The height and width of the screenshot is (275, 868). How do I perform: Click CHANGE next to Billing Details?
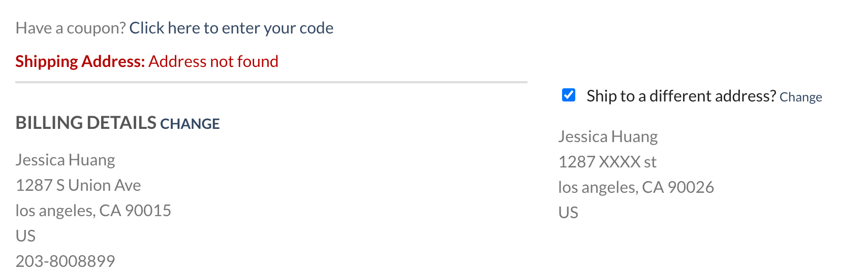190,124
